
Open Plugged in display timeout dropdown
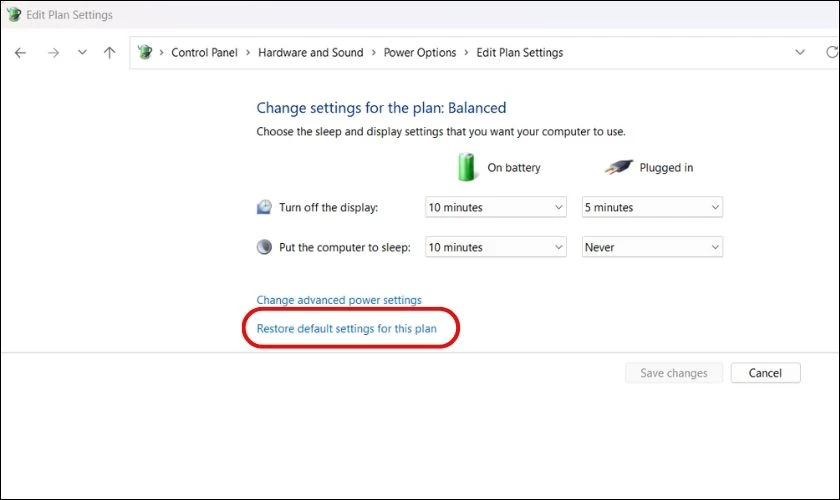(x=652, y=207)
